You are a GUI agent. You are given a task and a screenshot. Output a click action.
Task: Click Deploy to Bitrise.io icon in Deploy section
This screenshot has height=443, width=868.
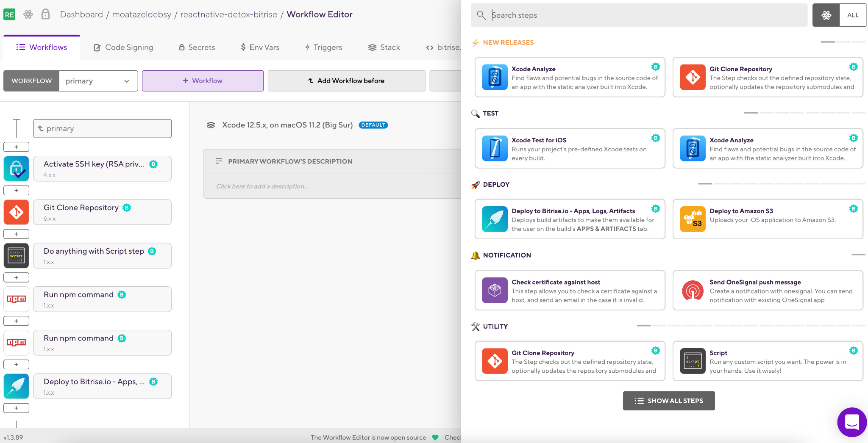tap(495, 219)
